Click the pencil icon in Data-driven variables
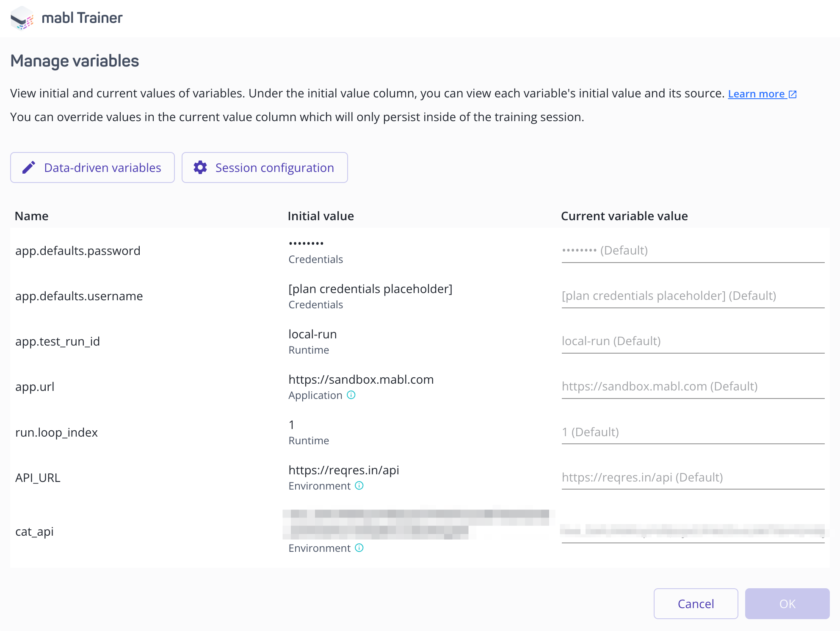This screenshot has height=631, width=840. coord(29,168)
